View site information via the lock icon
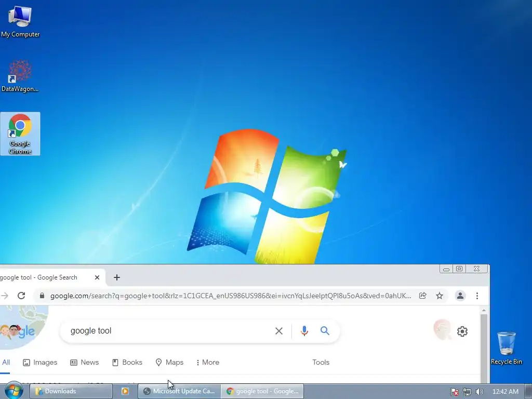Viewport: 532px width, 399px height. 42,296
